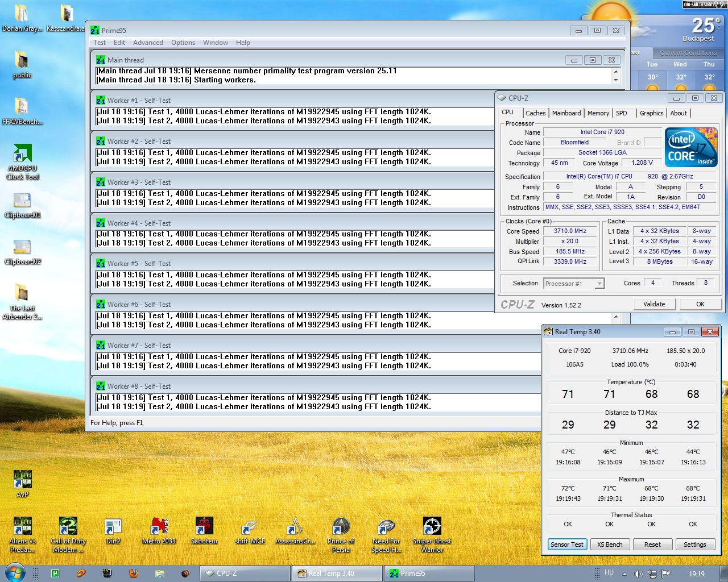Click scroll-up arrow in Main thread window
This screenshot has height=582, width=728.
616,72
